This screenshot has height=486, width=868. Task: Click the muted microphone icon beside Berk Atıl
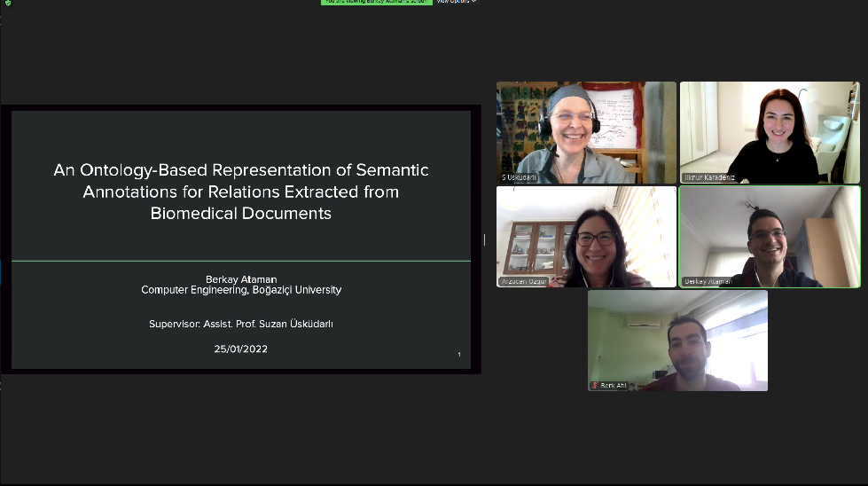point(596,386)
